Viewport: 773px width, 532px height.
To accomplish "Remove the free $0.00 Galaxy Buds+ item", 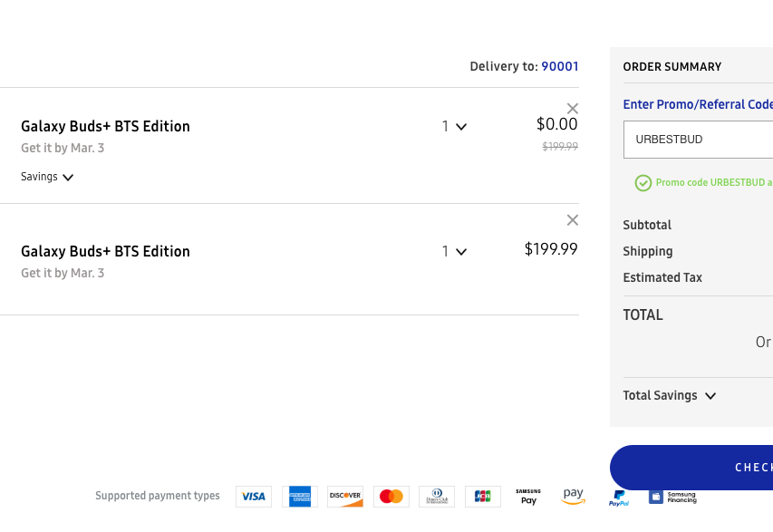I will (x=572, y=109).
